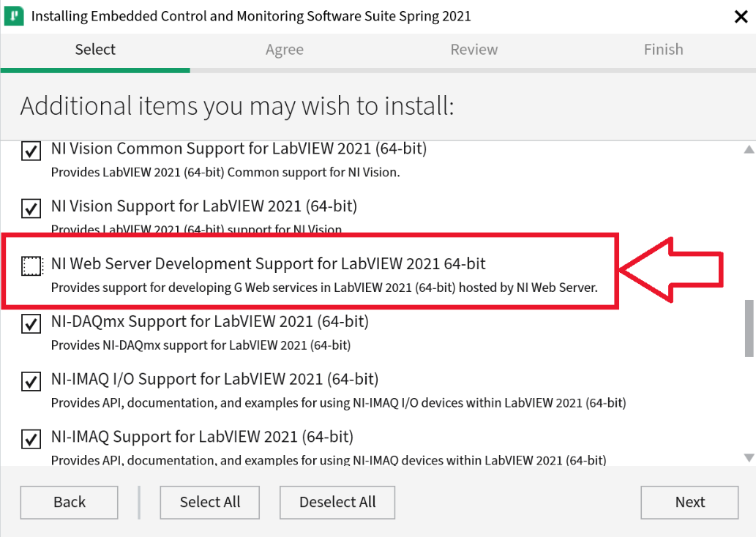Select the NI-DAQmx Support item label
This screenshot has height=537, width=756.
[210, 321]
